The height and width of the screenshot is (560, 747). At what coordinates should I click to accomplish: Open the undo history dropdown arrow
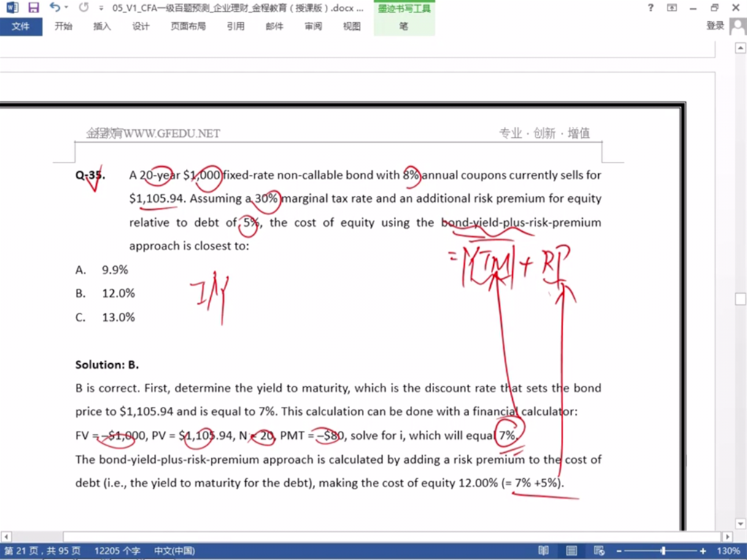66,7
